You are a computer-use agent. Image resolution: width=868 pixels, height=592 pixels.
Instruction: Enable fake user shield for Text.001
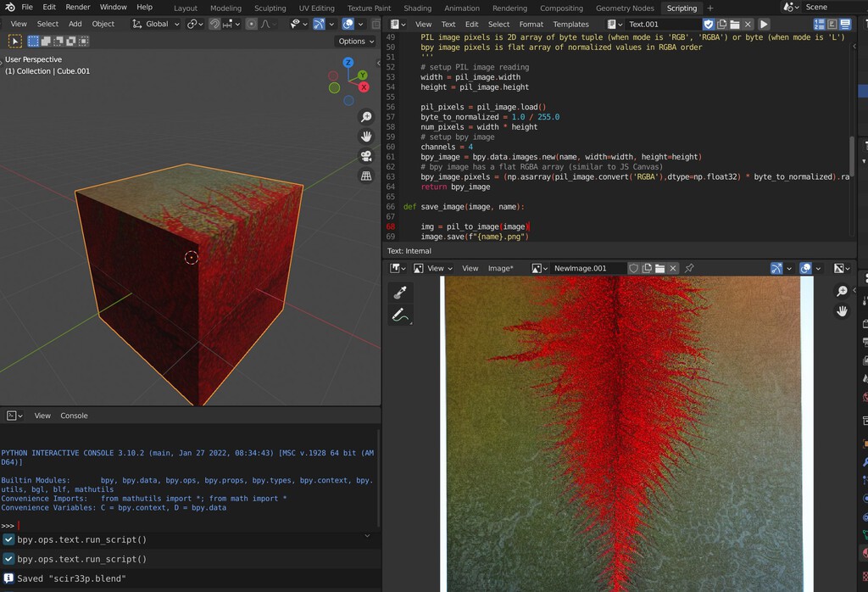click(x=709, y=25)
